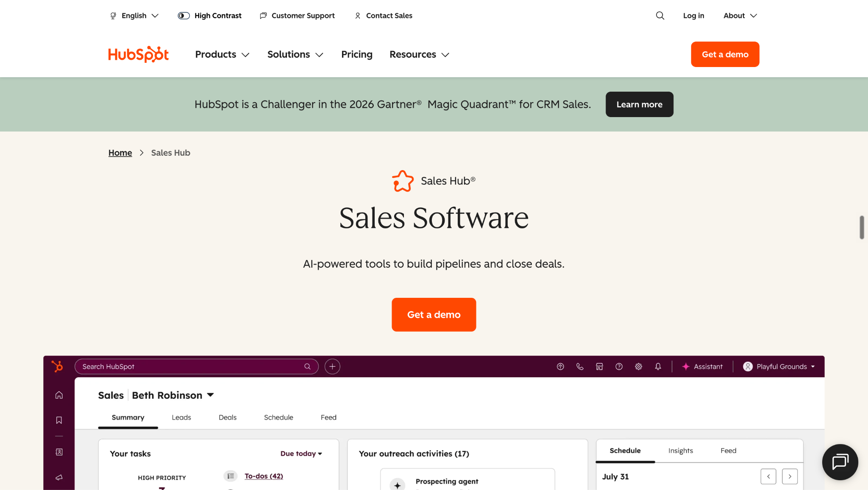Click the previous day arrow next to July 31
Image resolution: width=868 pixels, height=490 pixels.
point(768,476)
